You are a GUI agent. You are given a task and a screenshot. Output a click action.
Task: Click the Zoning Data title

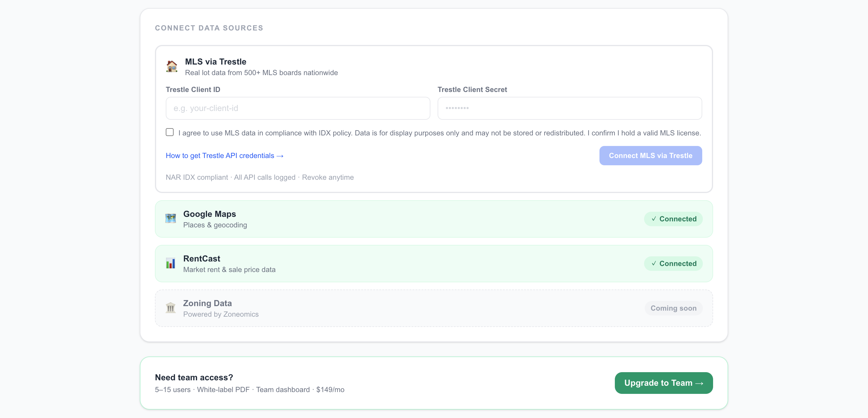pos(208,303)
